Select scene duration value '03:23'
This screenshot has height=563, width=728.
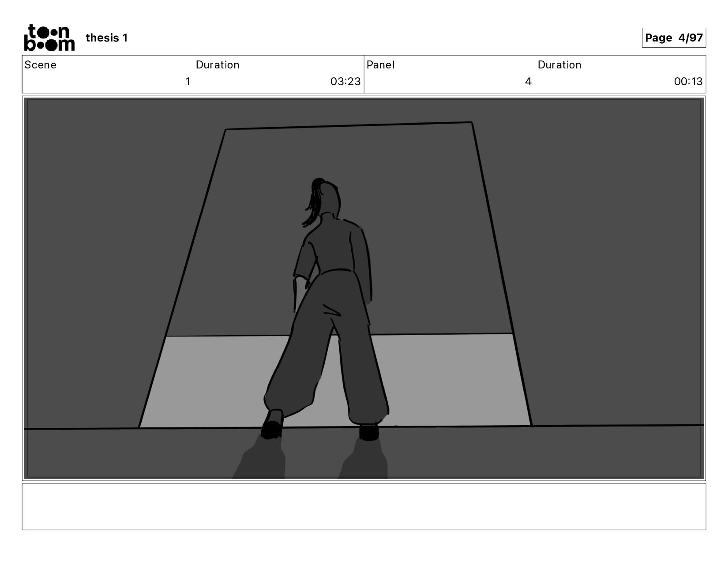345,82
